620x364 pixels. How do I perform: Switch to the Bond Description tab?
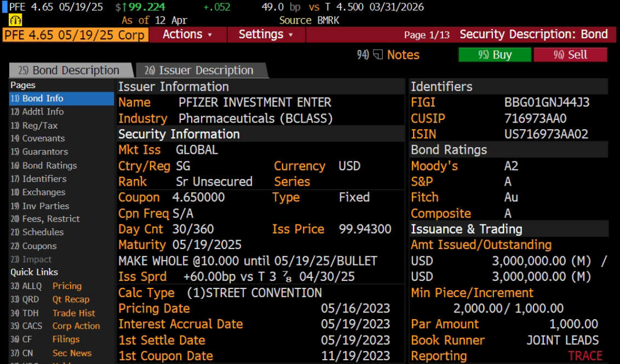pyautogui.click(x=71, y=71)
